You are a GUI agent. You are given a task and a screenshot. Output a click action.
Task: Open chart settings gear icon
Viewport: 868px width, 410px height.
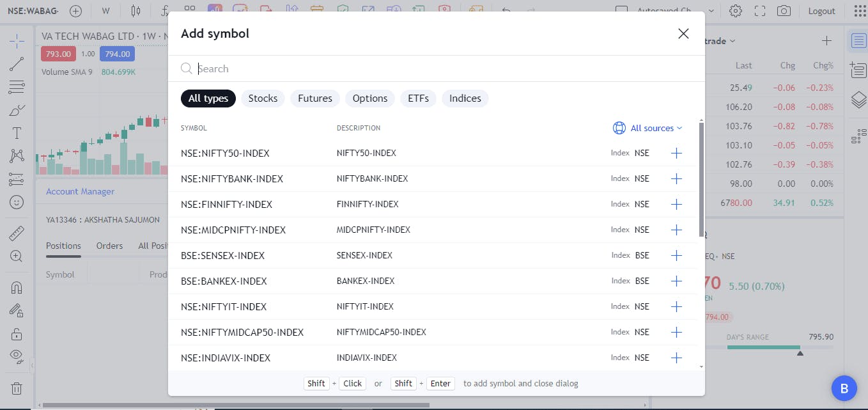736,11
